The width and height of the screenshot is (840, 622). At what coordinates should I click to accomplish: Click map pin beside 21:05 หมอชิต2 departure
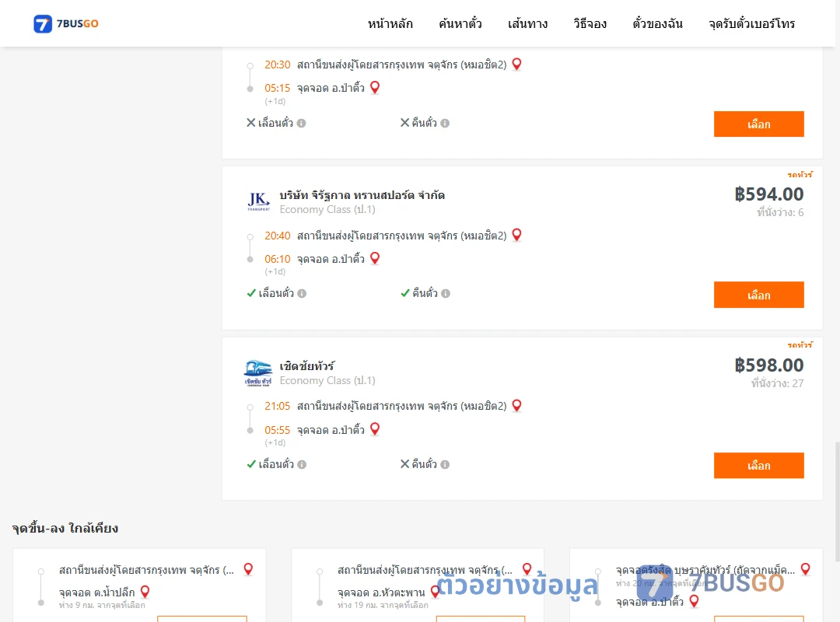coord(517,406)
